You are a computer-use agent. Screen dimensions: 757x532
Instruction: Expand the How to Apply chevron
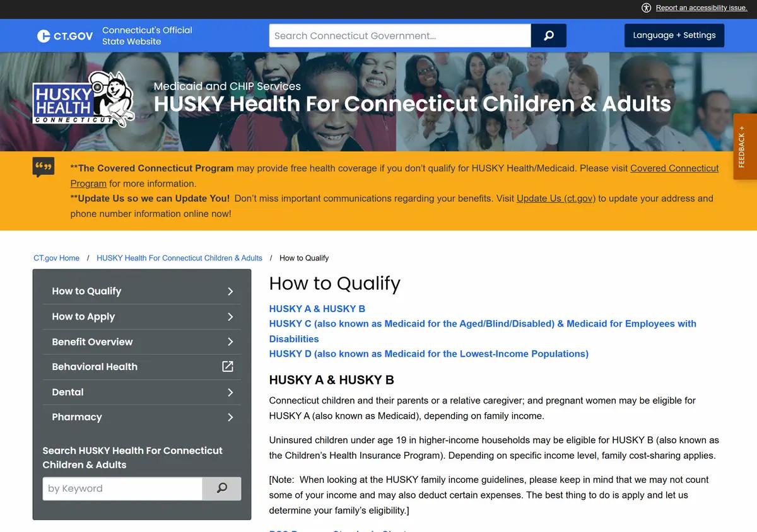[x=230, y=316]
